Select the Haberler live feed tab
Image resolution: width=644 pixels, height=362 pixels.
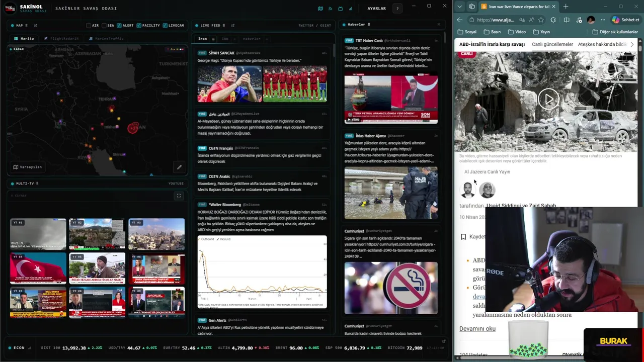point(252,39)
